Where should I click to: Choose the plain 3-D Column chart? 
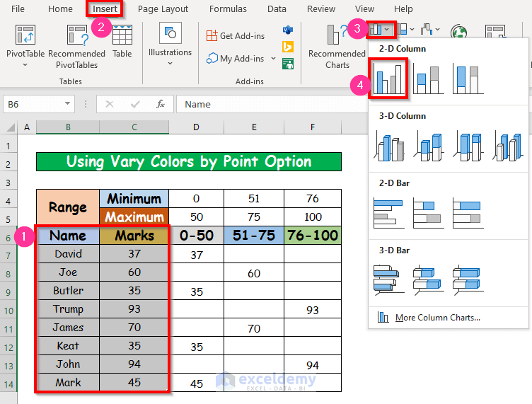507,146
